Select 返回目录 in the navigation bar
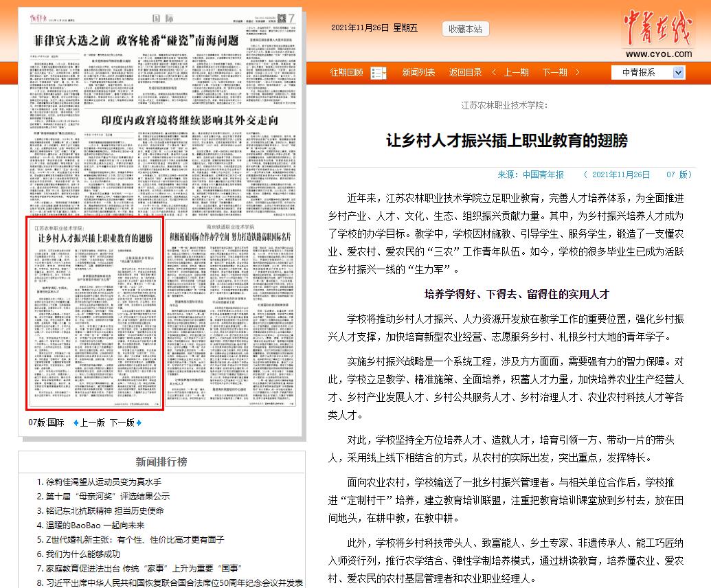 [x=465, y=73]
